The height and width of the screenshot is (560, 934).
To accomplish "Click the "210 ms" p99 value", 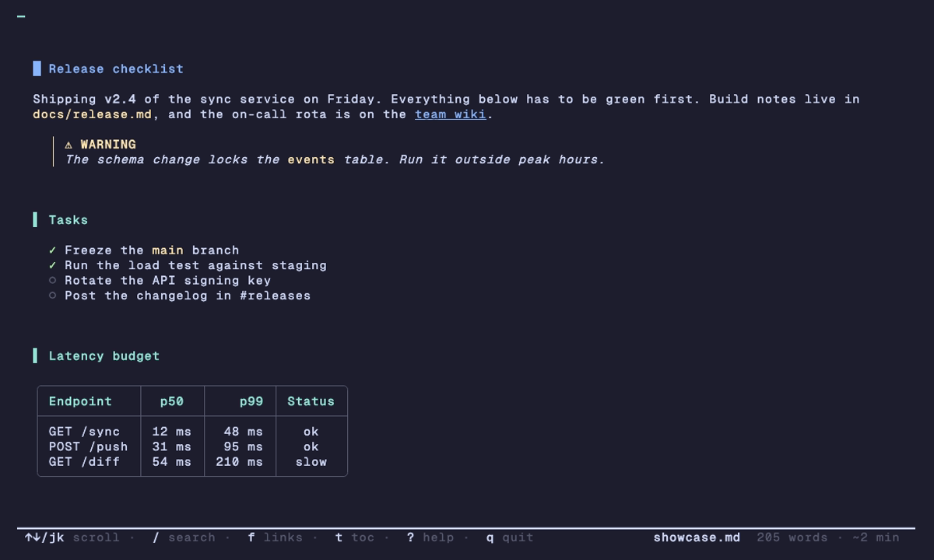I will click(x=240, y=462).
